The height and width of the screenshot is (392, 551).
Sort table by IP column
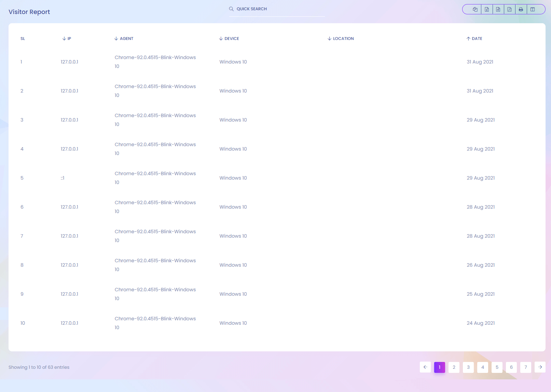[x=67, y=39]
